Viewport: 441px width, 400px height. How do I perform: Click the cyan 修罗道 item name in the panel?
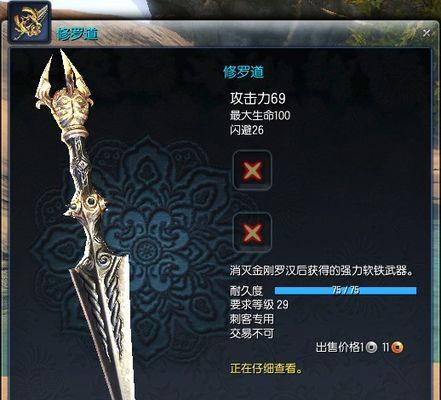point(243,72)
